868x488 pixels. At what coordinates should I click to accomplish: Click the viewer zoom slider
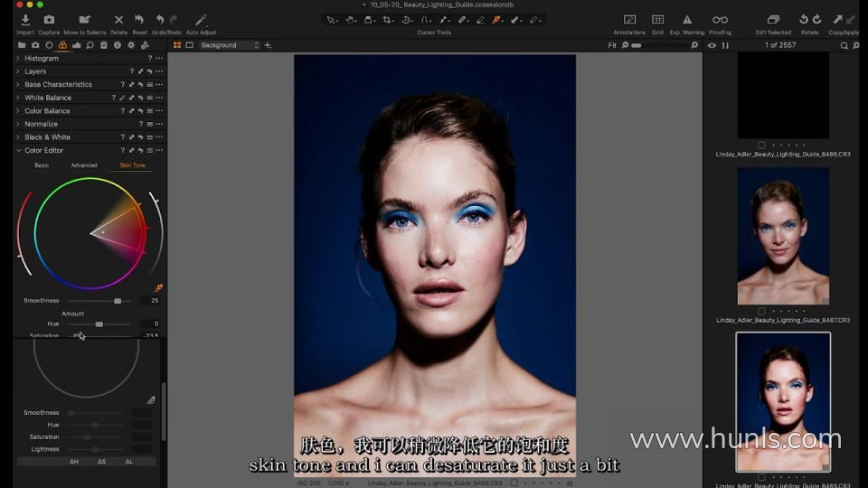660,45
